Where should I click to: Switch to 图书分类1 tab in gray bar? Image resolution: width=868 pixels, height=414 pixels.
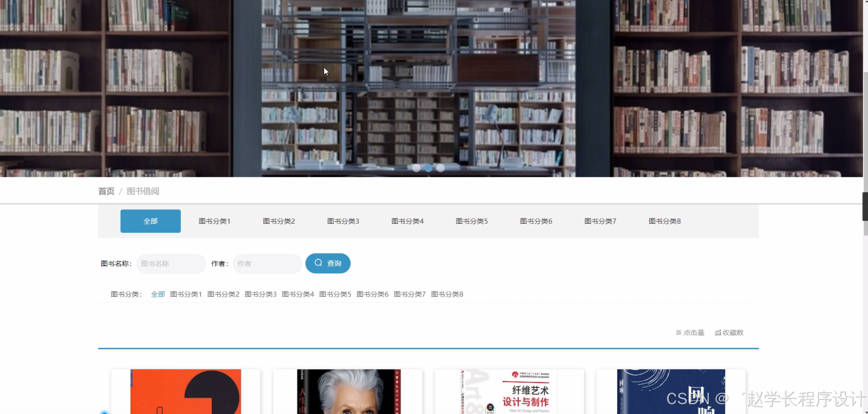[215, 221]
